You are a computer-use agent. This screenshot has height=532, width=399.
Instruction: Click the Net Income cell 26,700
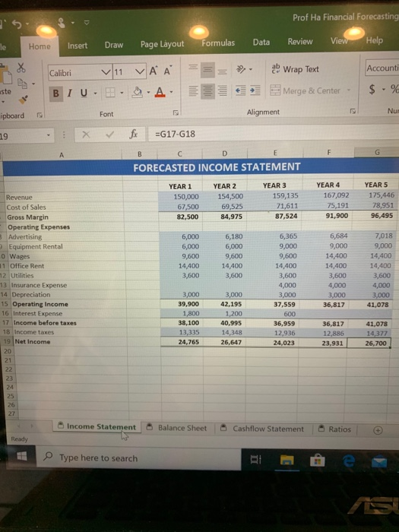pyautogui.click(x=369, y=343)
